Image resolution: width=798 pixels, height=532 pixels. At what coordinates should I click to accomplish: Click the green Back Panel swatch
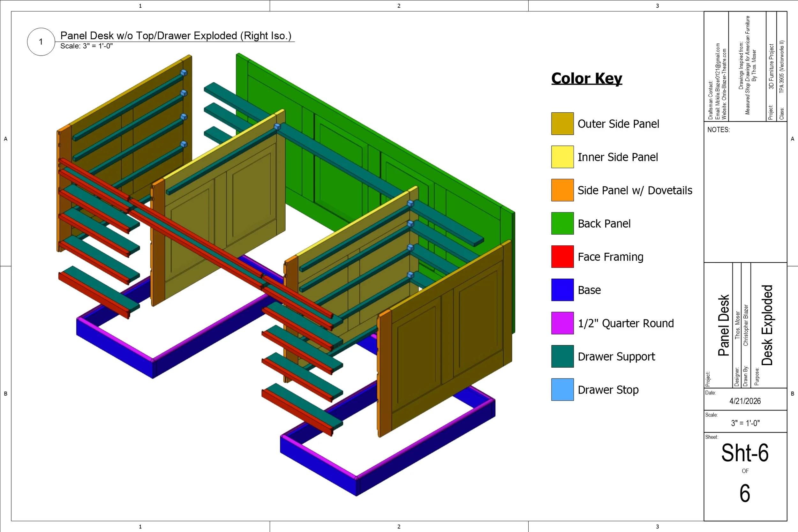tap(562, 223)
